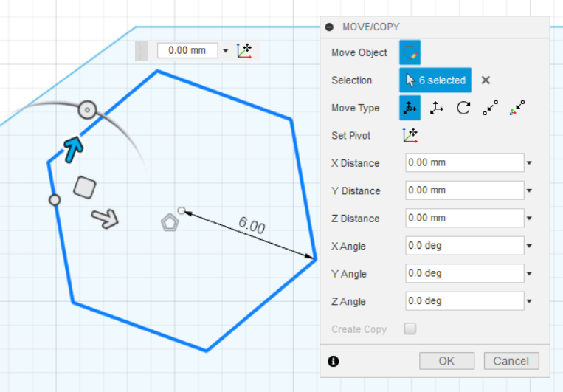
Task: Select the Point to Position move type
Action: (x=517, y=108)
